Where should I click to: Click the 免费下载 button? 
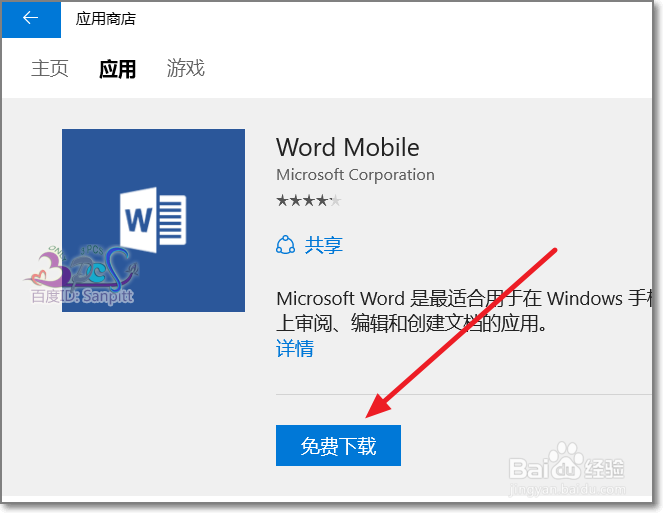(x=338, y=445)
